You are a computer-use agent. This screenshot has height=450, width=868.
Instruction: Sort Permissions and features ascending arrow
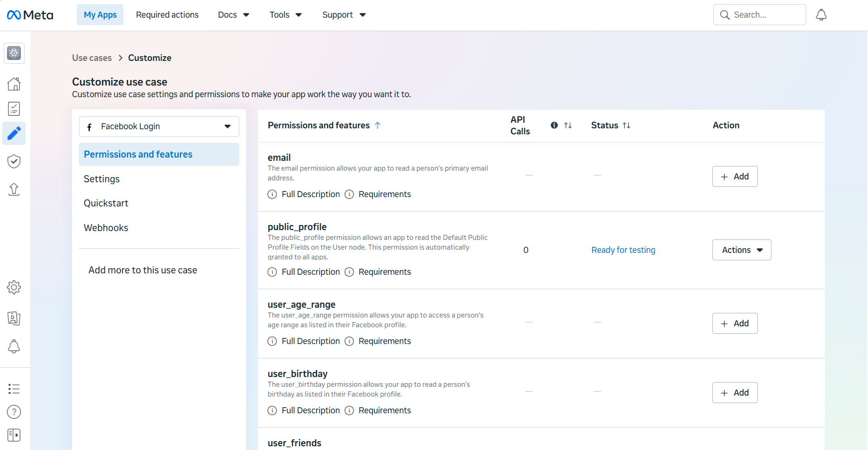378,125
